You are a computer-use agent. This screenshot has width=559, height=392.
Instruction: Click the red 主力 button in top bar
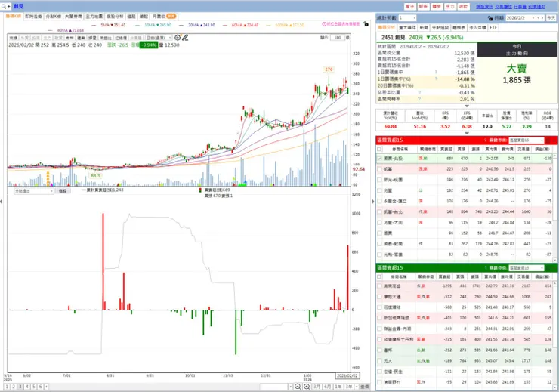[x=450, y=6]
